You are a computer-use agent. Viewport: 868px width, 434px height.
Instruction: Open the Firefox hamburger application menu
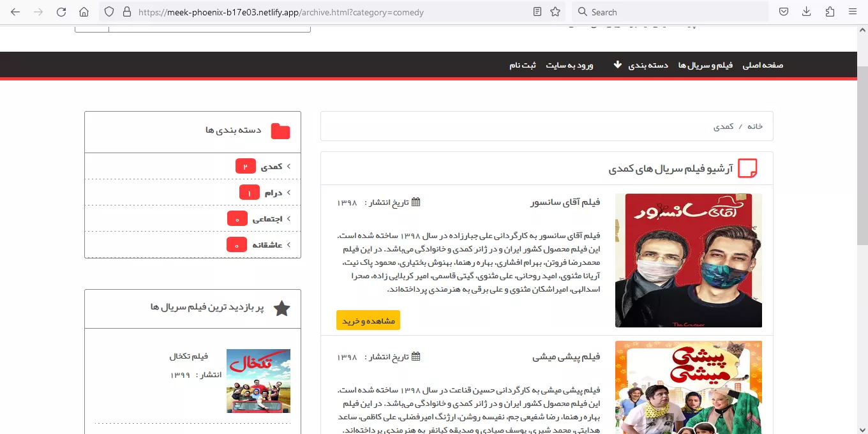pyautogui.click(x=853, y=12)
